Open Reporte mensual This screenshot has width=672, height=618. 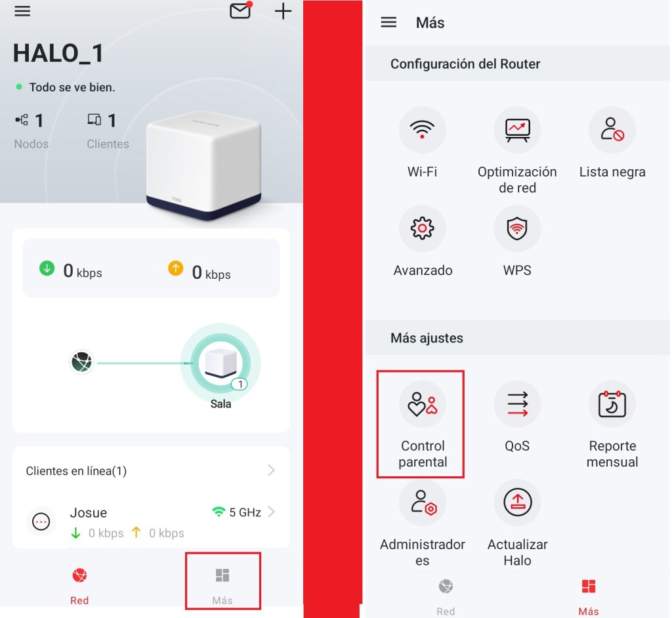[612, 404]
